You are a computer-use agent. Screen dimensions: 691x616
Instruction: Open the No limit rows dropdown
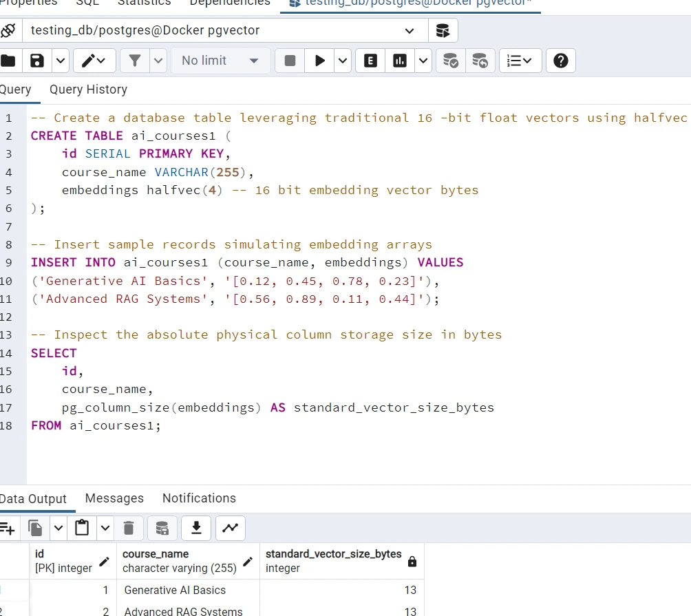[220, 61]
